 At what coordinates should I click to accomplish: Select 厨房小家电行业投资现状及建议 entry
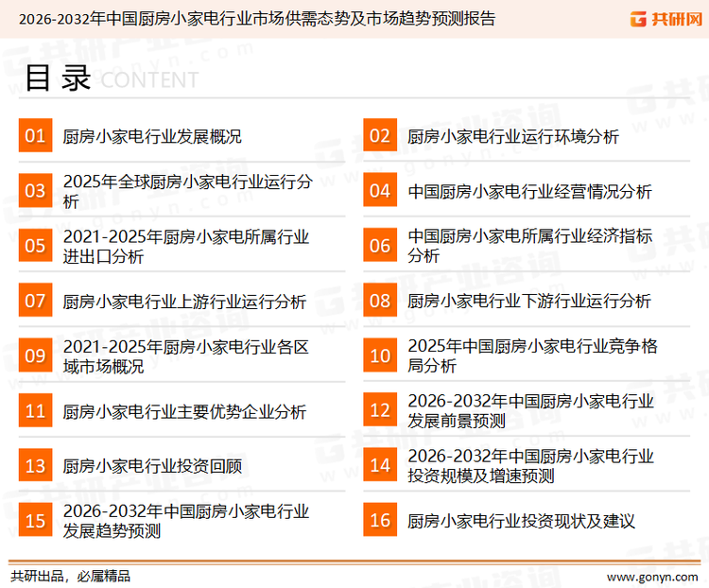tap(521, 521)
